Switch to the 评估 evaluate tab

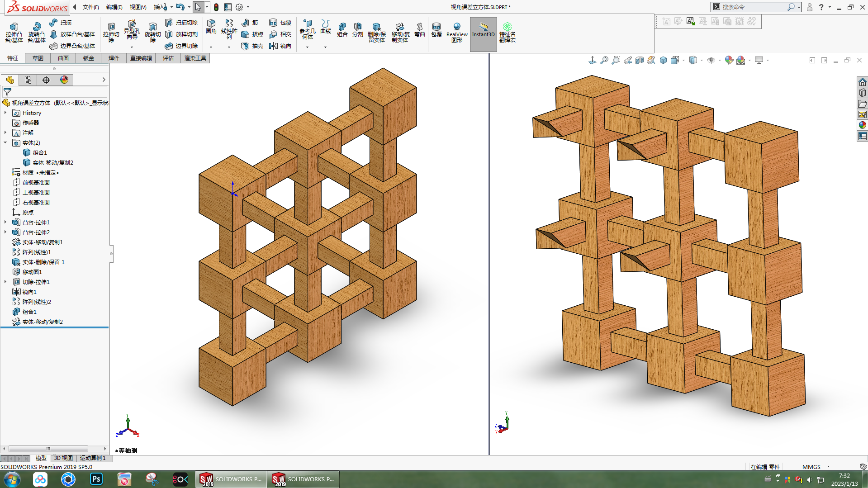coord(168,58)
